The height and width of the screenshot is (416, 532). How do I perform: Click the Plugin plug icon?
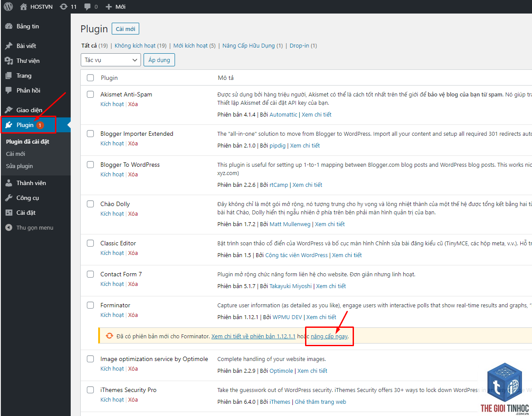pos(9,125)
